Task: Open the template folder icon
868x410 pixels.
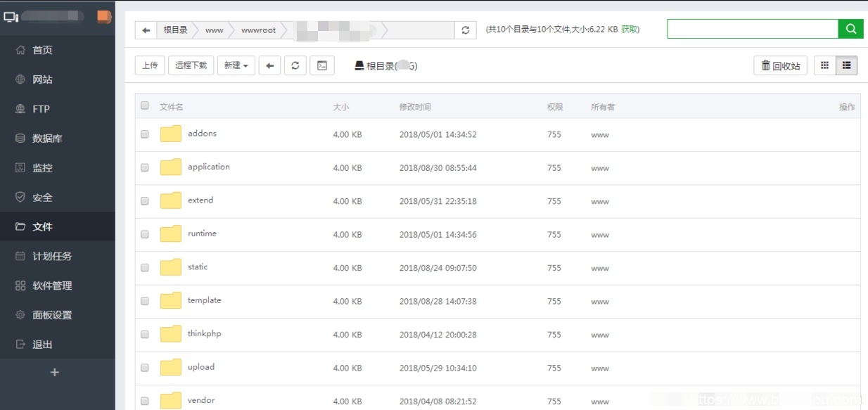Action: click(171, 301)
